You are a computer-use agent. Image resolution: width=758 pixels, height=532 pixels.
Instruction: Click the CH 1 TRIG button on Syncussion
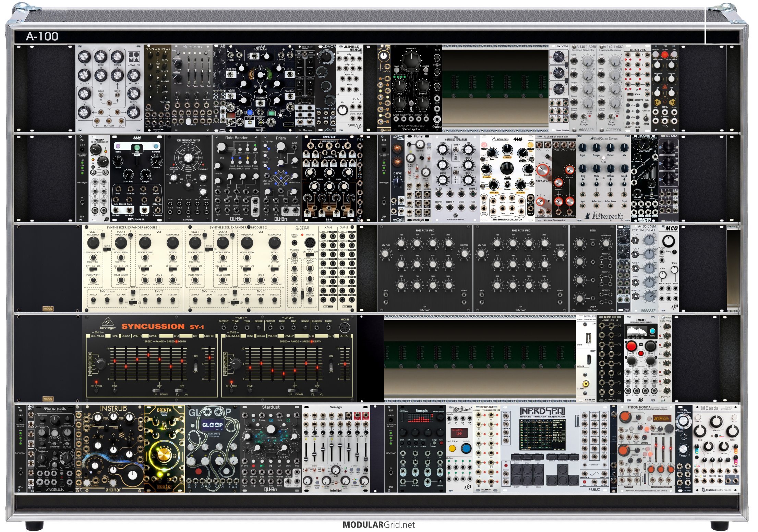coord(96,390)
